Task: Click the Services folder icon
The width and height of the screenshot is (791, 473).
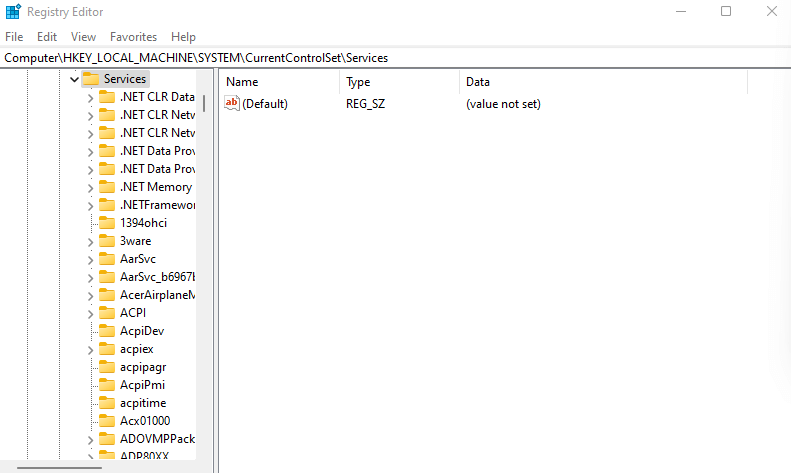Action: [x=91, y=79]
